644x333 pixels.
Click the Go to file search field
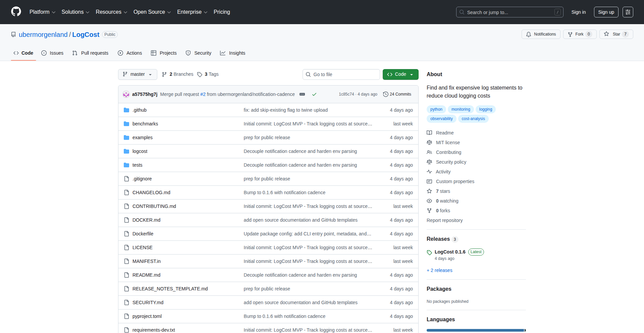(341, 74)
